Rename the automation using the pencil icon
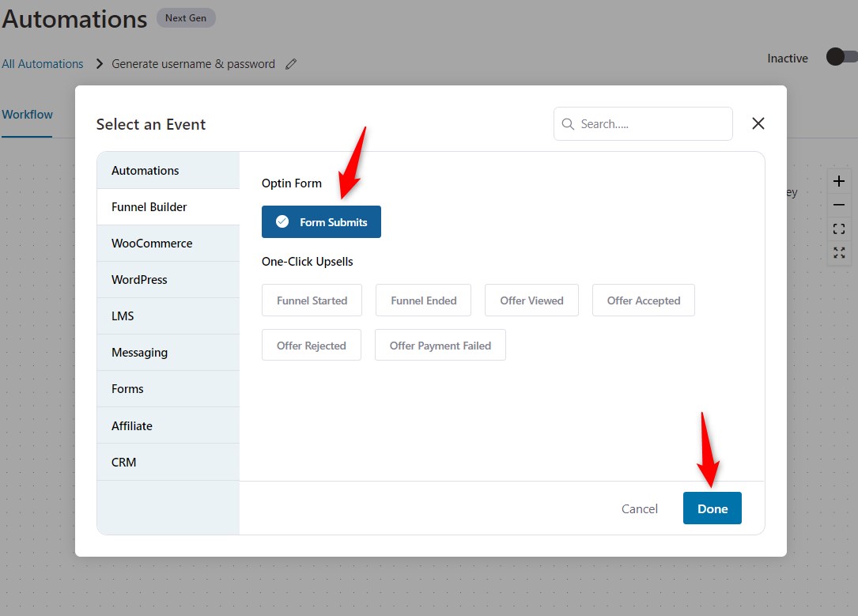The image size is (858, 616). coord(290,64)
